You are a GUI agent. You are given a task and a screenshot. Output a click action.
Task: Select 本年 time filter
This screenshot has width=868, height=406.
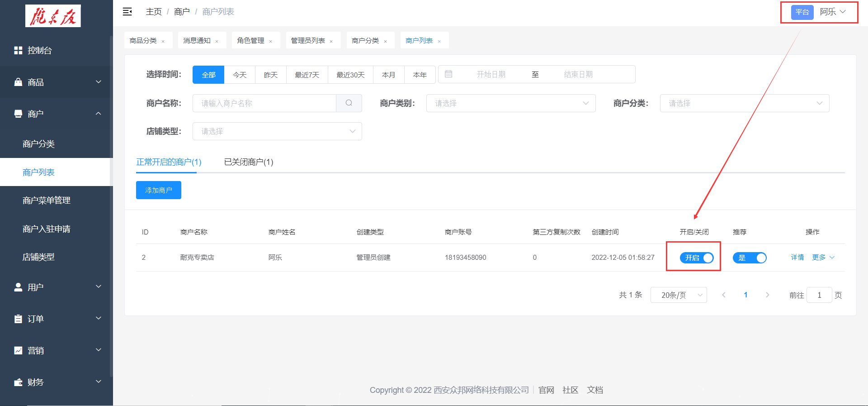(420, 75)
